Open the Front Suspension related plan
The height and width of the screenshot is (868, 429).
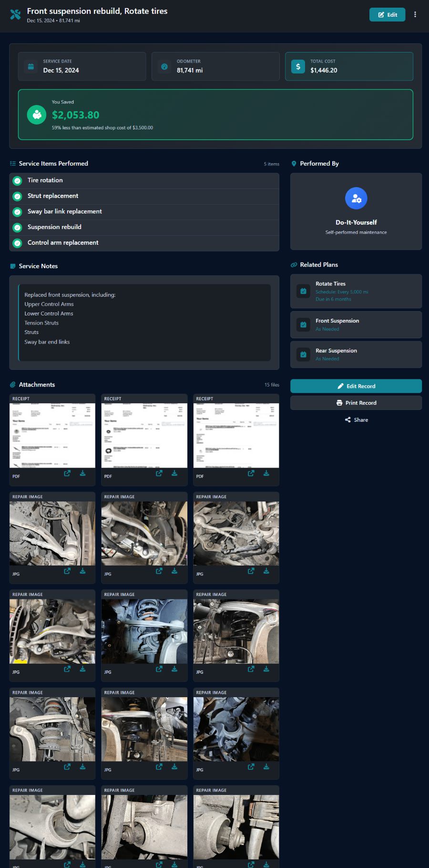(356, 324)
